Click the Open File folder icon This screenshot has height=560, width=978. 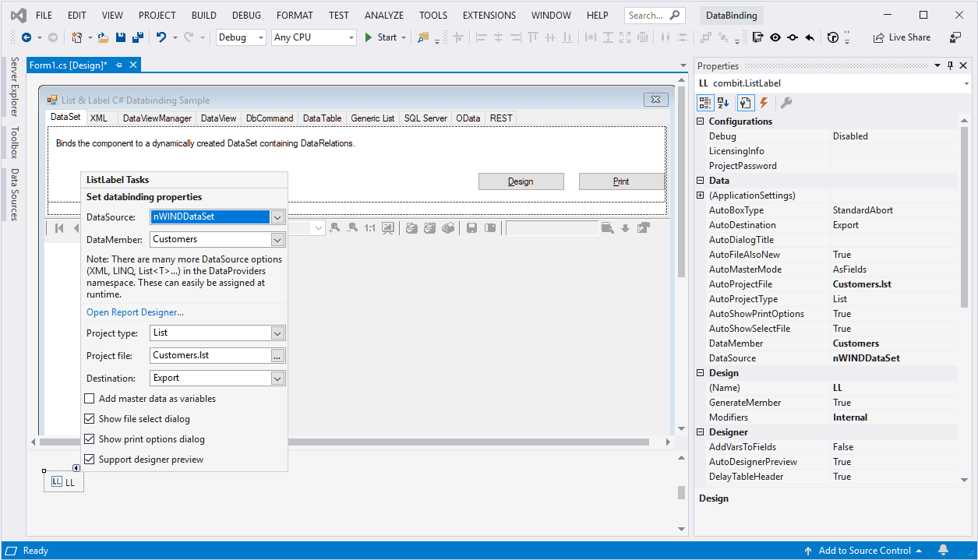pos(103,37)
